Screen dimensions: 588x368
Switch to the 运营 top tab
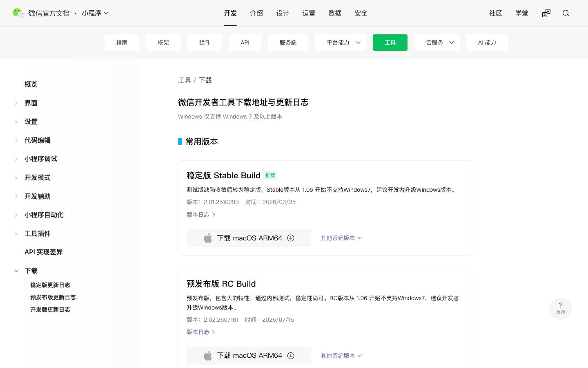[309, 13]
